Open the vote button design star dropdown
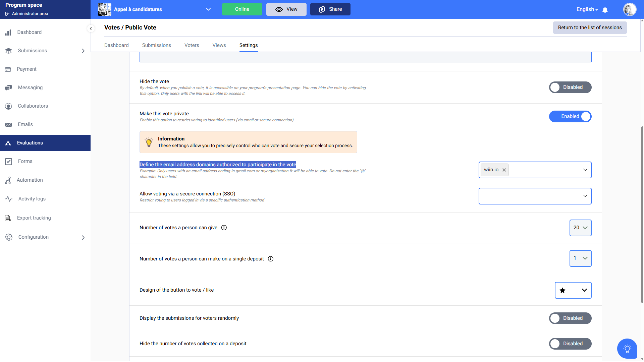The height and width of the screenshot is (362, 644). pyautogui.click(x=573, y=290)
